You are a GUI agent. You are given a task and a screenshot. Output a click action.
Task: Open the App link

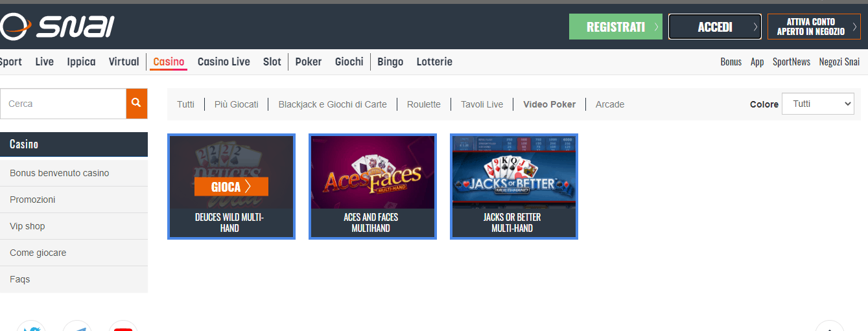[x=757, y=62]
